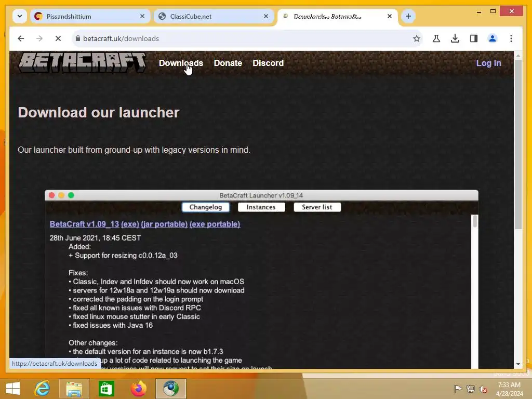Click the green zoom dot in launcher preview
The height and width of the screenshot is (399, 532).
[71, 195]
